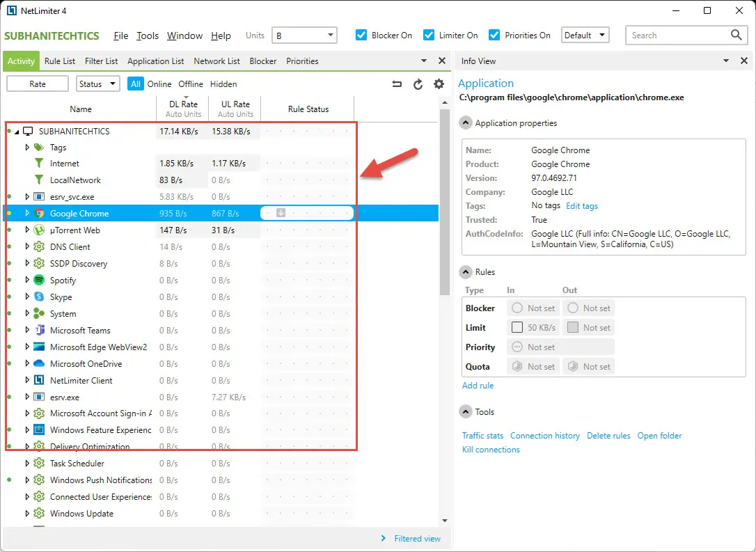This screenshot has width=756, height=552.
Task: Click the Microsoft Teams icon
Action: 39,330
